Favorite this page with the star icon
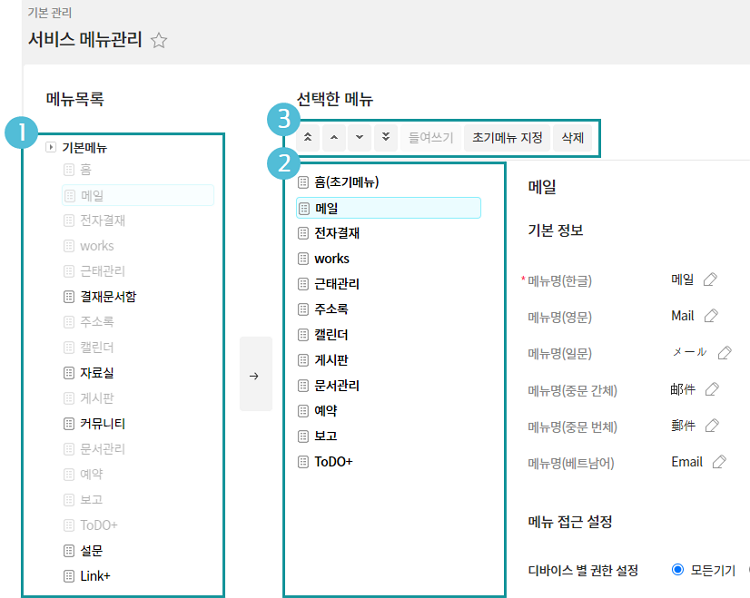This screenshot has height=598, width=750. point(159,41)
